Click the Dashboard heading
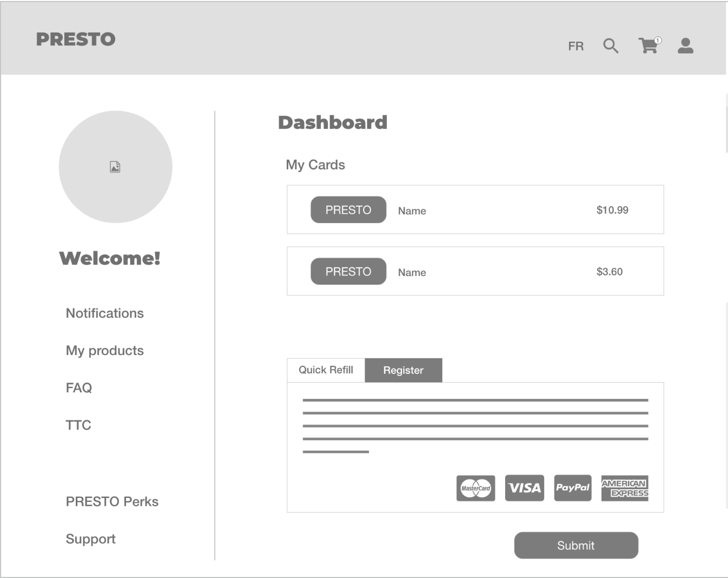This screenshot has width=728, height=578. click(x=333, y=122)
